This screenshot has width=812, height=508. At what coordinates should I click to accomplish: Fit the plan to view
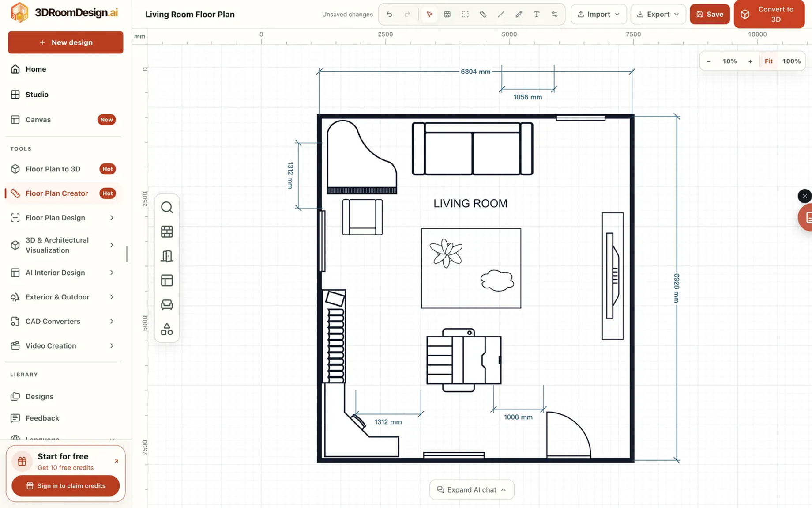point(768,61)
